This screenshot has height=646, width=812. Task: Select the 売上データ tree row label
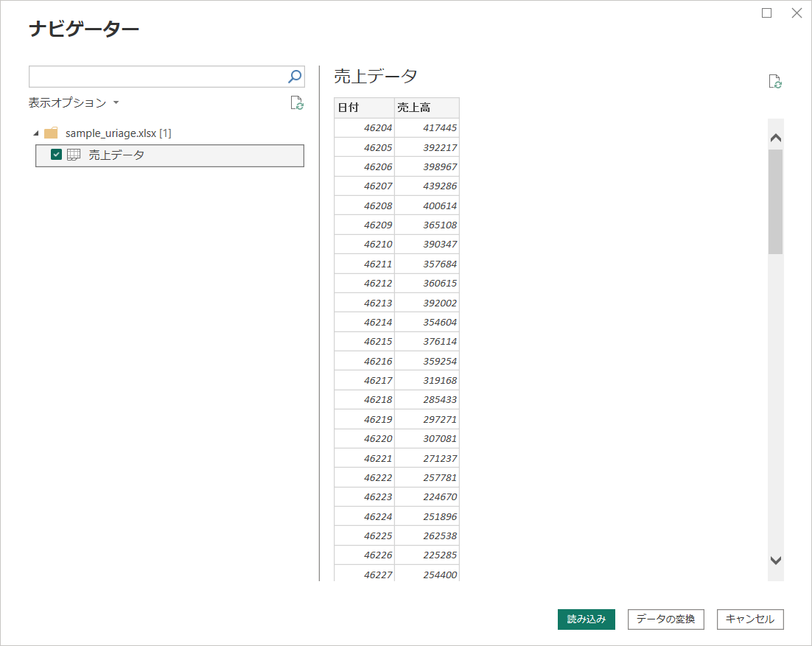click(x=116, y=155)
